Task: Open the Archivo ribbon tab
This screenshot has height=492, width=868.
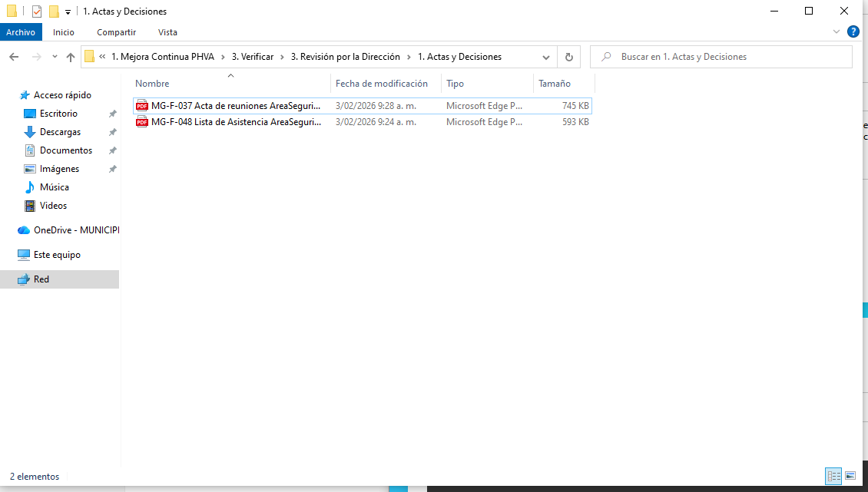Action: point(21,32)
